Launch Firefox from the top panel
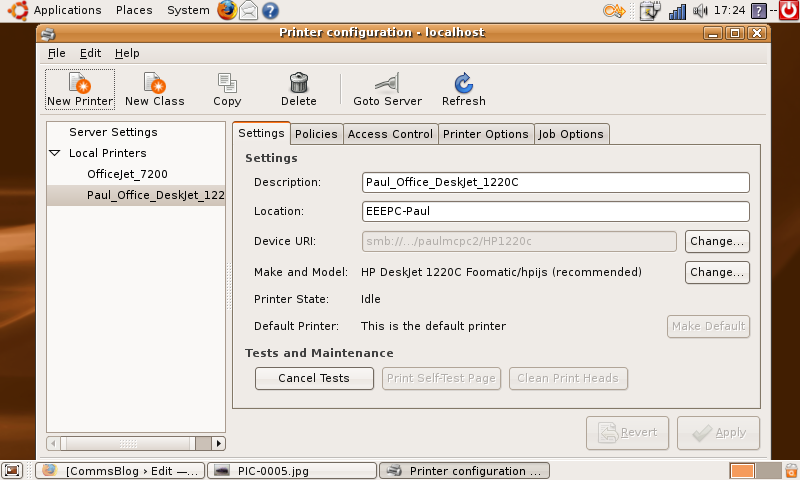 (227, 10)
